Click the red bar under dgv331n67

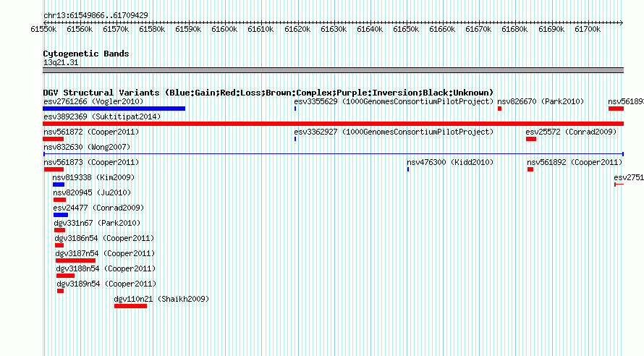(x=59, y=230)
